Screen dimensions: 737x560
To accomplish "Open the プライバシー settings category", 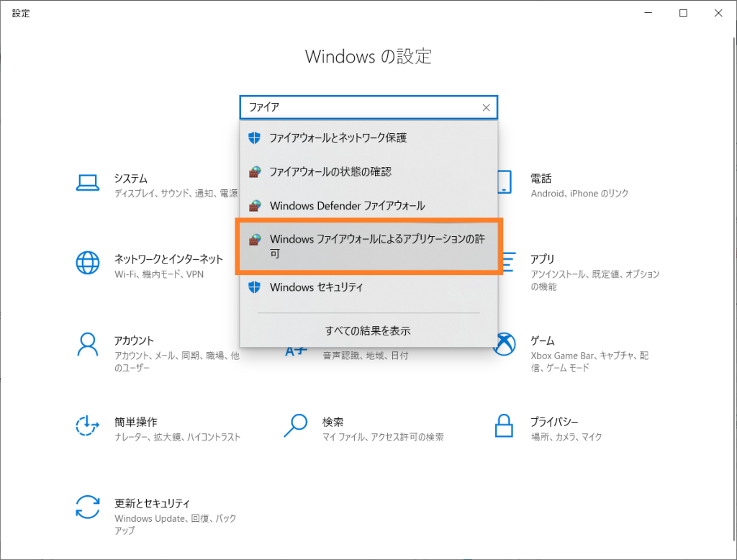I will tap(548, 428).
